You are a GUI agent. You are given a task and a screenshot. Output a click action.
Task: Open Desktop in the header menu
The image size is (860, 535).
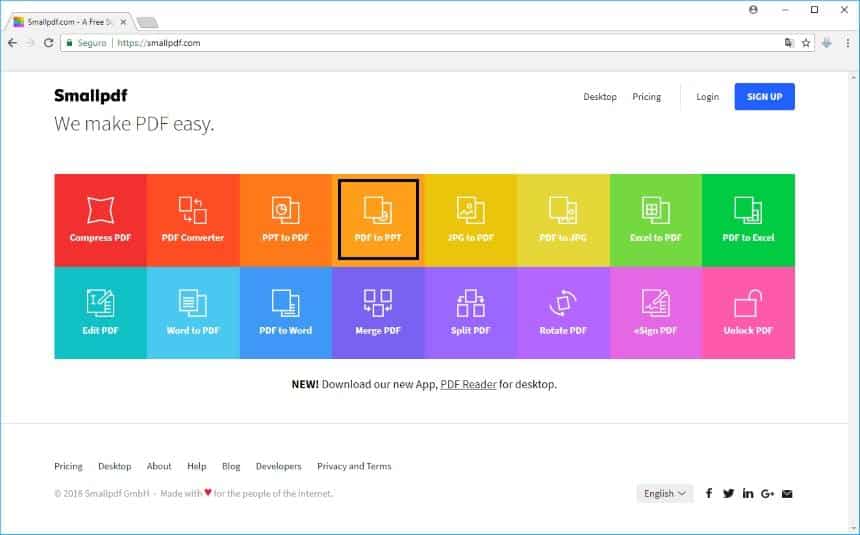pyautogui.click(x=600, y=97)
